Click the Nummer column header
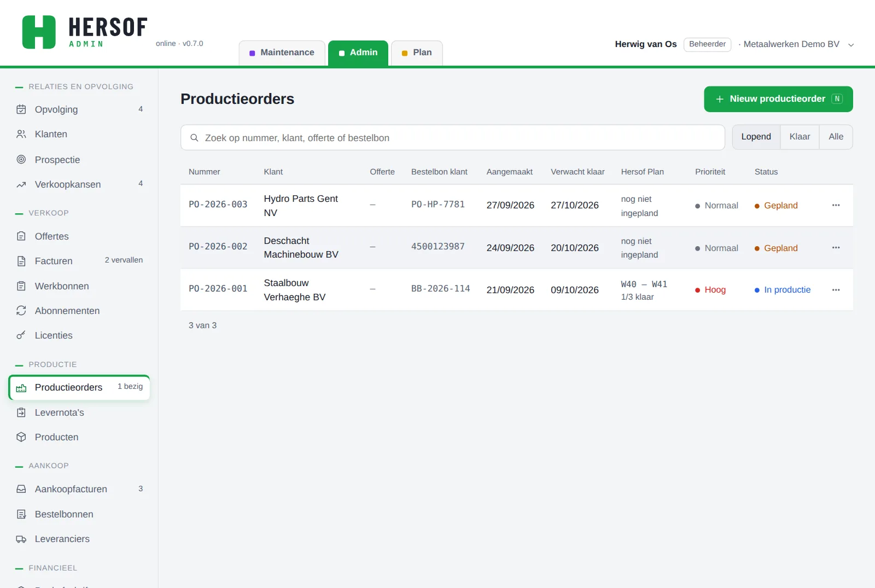Image resolution: width=875 pixels, height=588 pixels. coord(205,172)
